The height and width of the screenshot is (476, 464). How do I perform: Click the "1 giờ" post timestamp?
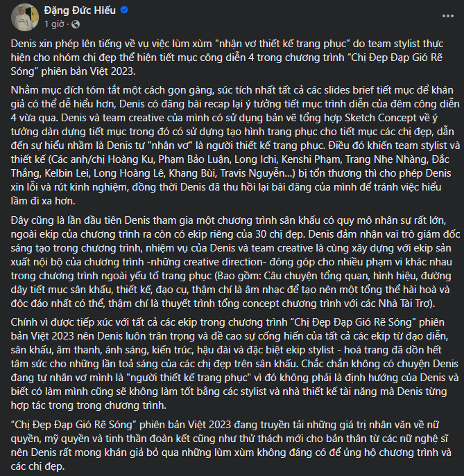tap(54, 24)
